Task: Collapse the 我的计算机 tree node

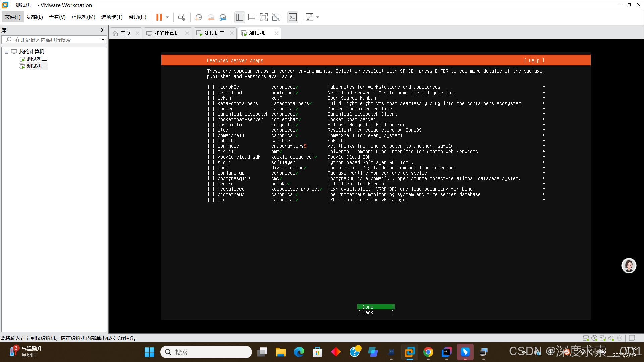Action: pos(6,52)
